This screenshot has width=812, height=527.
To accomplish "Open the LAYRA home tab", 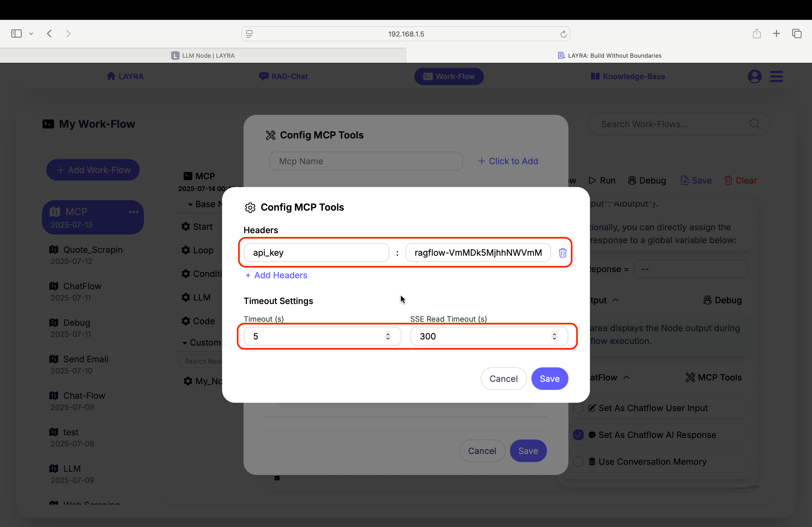I will (x=125, y=76).
